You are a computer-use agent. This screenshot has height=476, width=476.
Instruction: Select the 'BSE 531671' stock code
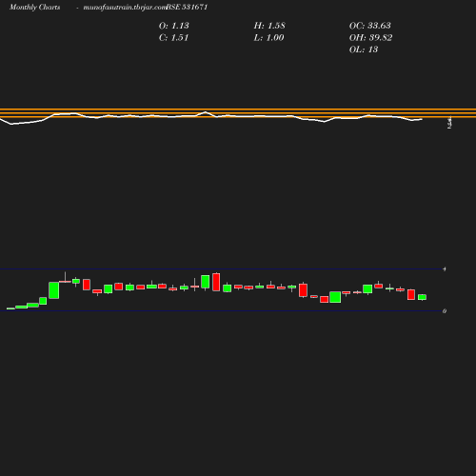click(187, 8)
